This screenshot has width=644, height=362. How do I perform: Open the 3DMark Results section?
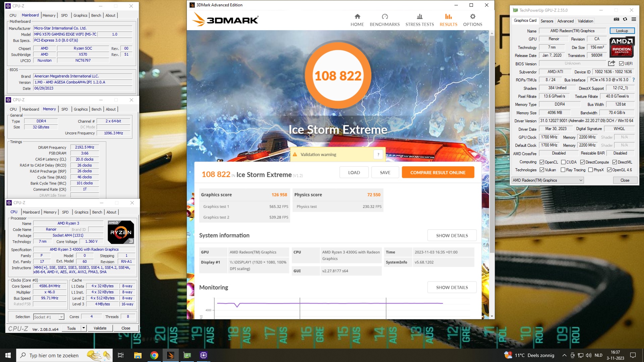[x=448, y=20]
